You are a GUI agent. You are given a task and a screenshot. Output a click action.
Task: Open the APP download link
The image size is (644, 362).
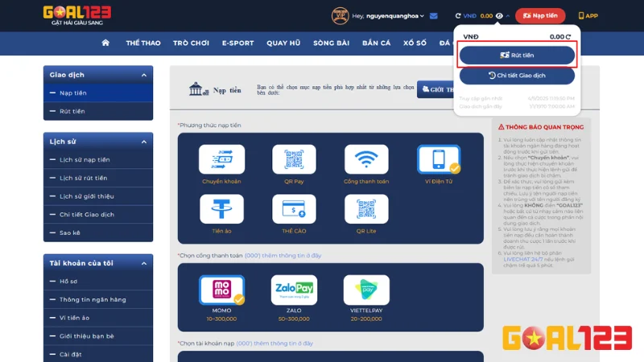[x=588, y=15]
